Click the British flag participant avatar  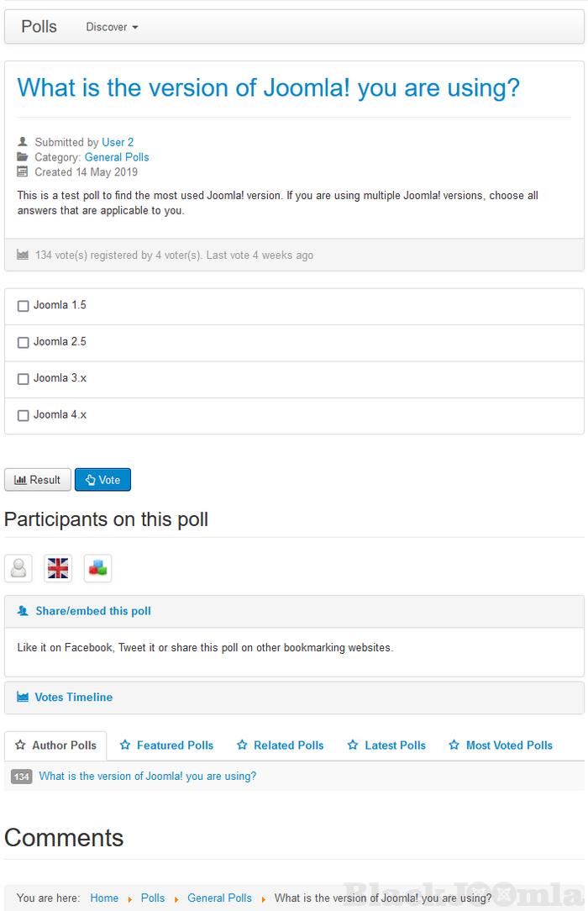tap(58, 569)
